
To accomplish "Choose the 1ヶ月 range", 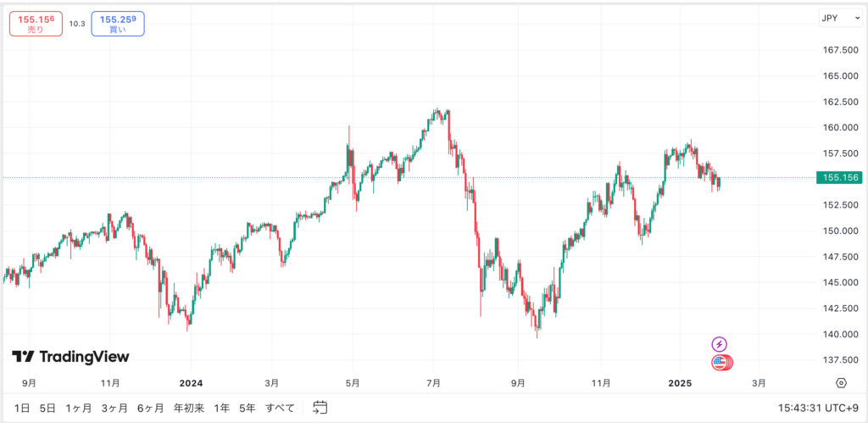I will 78,408.
